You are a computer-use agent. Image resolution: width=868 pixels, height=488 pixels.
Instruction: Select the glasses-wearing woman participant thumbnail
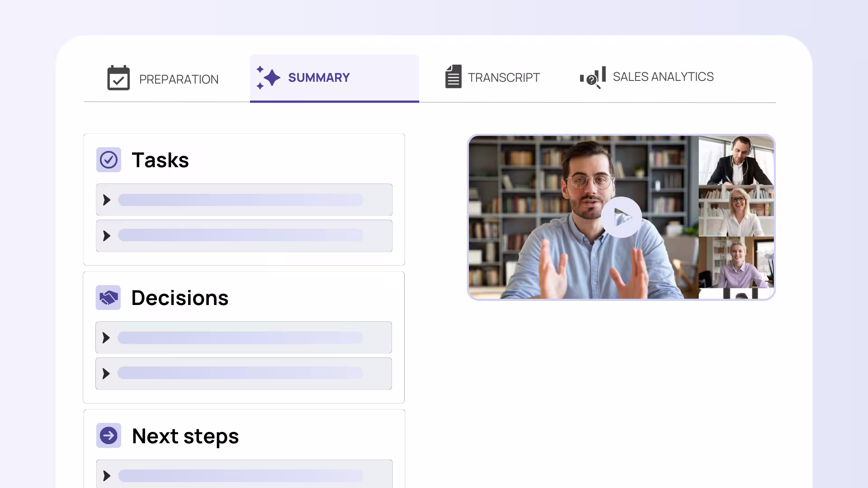click(x=736, y=211)
